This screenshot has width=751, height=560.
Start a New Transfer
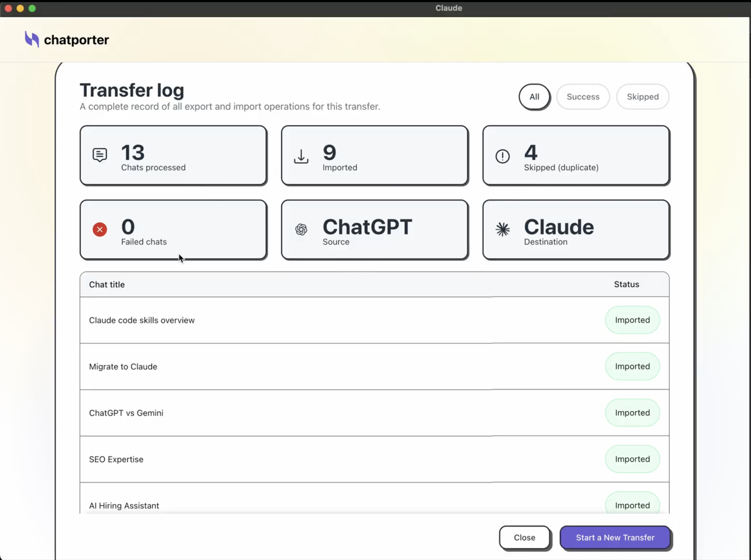coord(615,538)
